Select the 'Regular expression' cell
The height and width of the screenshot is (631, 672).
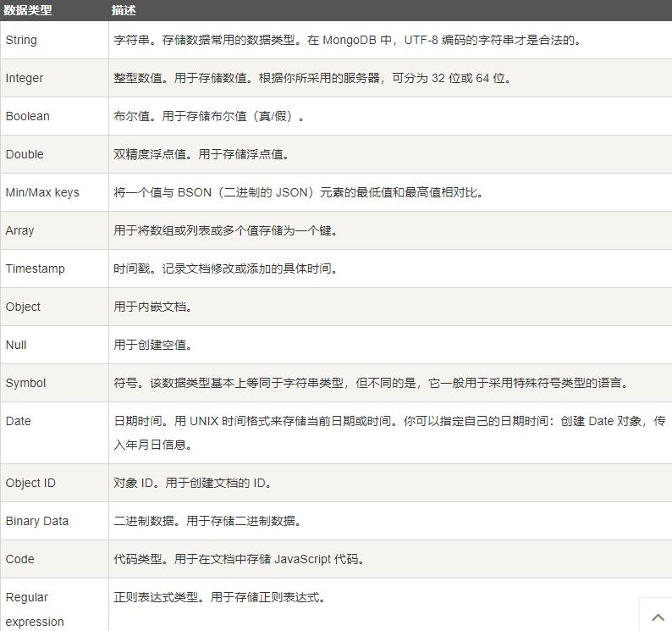click(54, 605)
